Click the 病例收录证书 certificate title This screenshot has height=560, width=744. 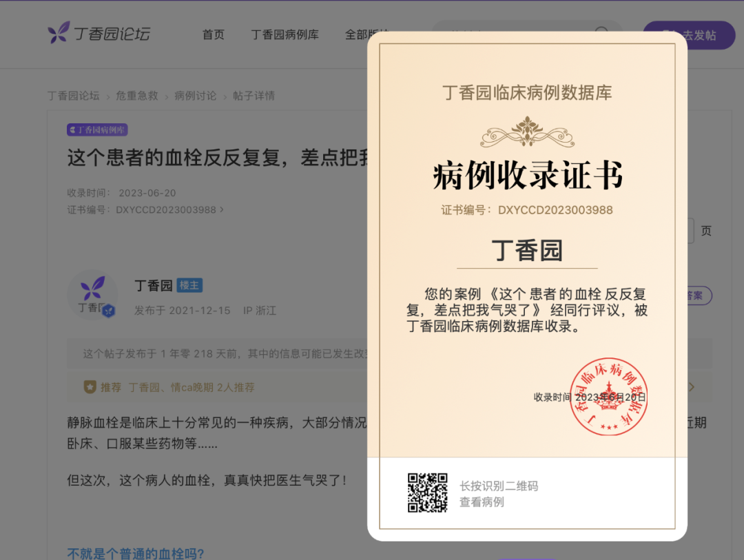[x=528, y=175]
